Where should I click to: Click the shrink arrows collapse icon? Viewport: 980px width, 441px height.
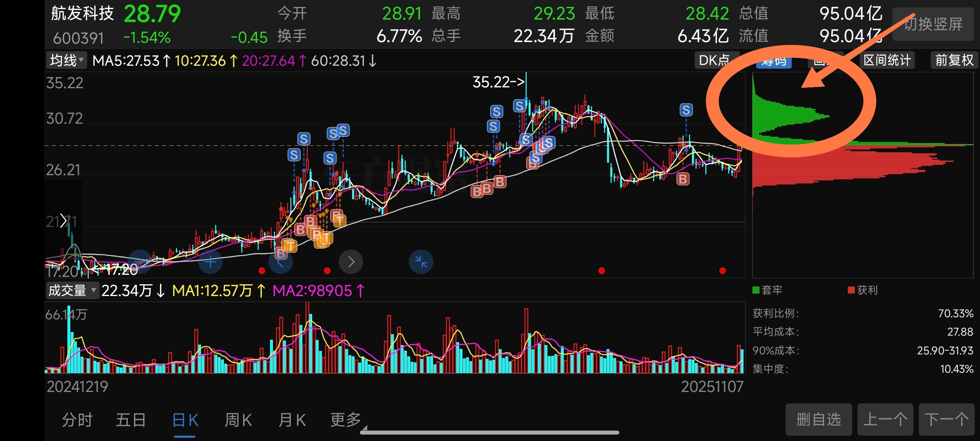point(421,262)
